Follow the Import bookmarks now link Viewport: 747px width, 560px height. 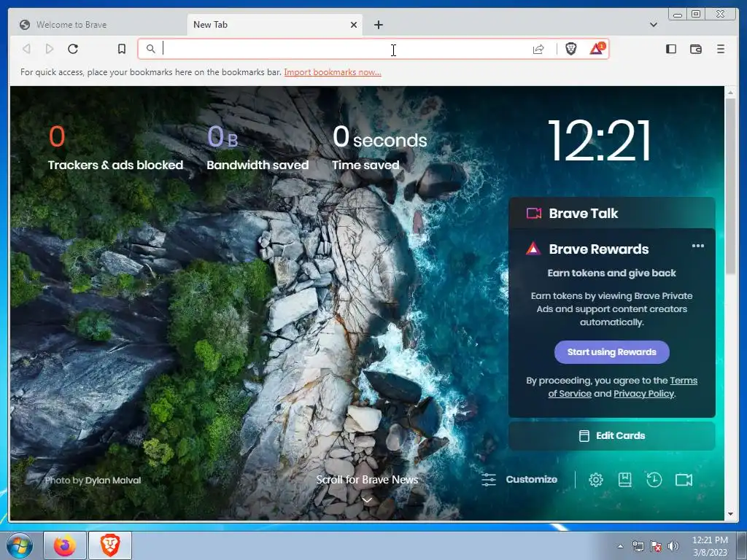[333, 72]
